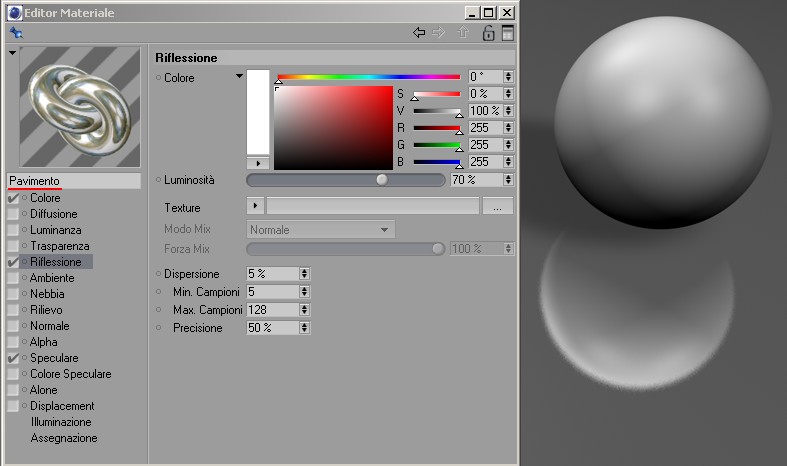Open the Texture arrow button menu
Image resolution: width=787 pixels, height=466 pixels.
click(255, 205)
